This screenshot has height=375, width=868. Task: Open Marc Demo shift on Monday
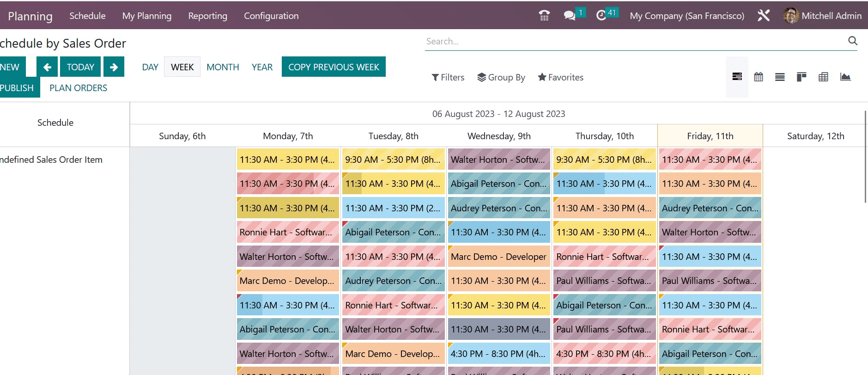pos(288,281)
